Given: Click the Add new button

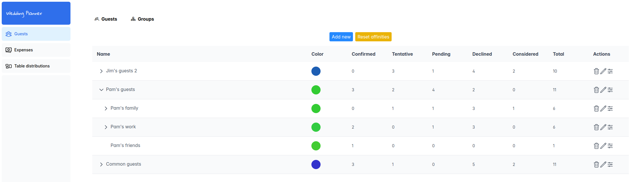Looking at the screenshot, I should (x=341, y=37).
